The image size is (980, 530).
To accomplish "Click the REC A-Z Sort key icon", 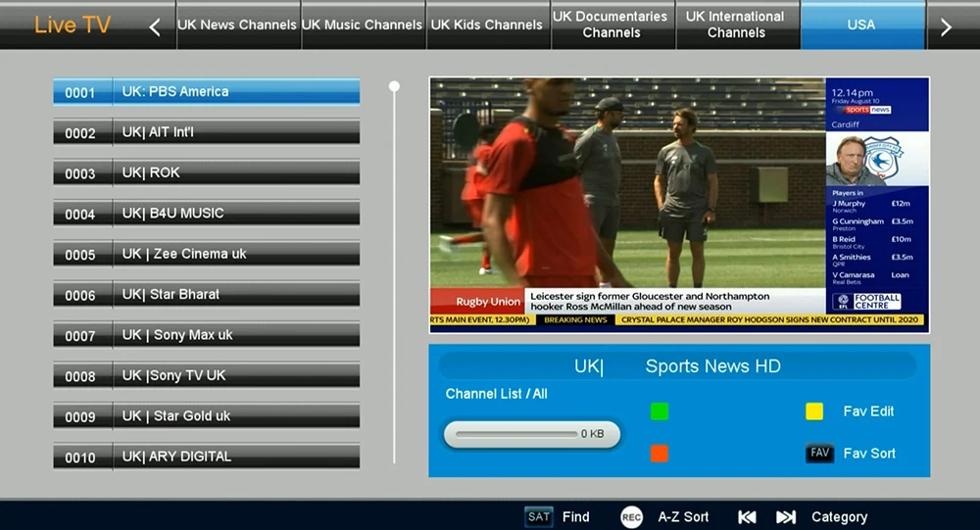I will tap(631, 517).
